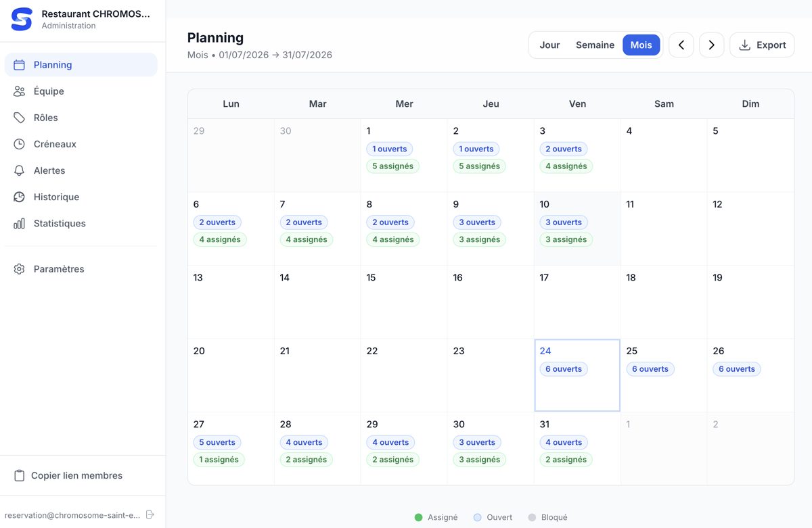This screenshot has width=812, height=528.
Task: Click the calendar icon beside Planning
Action: click(x=19, y=65)
